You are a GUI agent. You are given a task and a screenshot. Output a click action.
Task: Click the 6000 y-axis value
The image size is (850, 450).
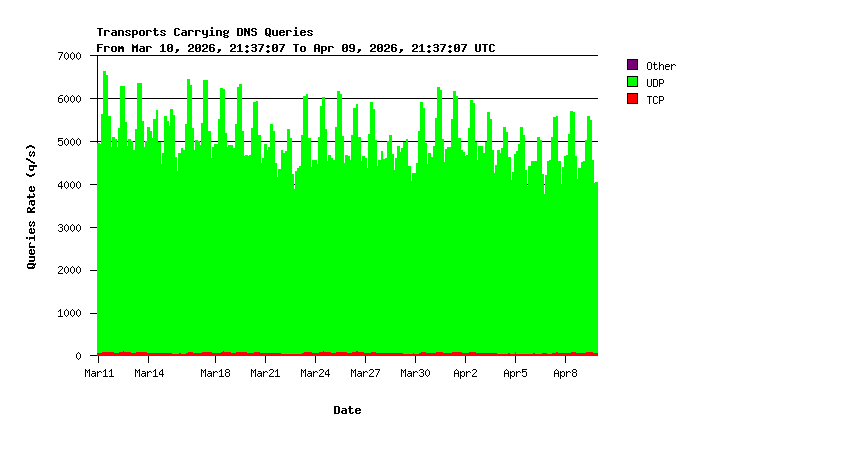(69, 99)
